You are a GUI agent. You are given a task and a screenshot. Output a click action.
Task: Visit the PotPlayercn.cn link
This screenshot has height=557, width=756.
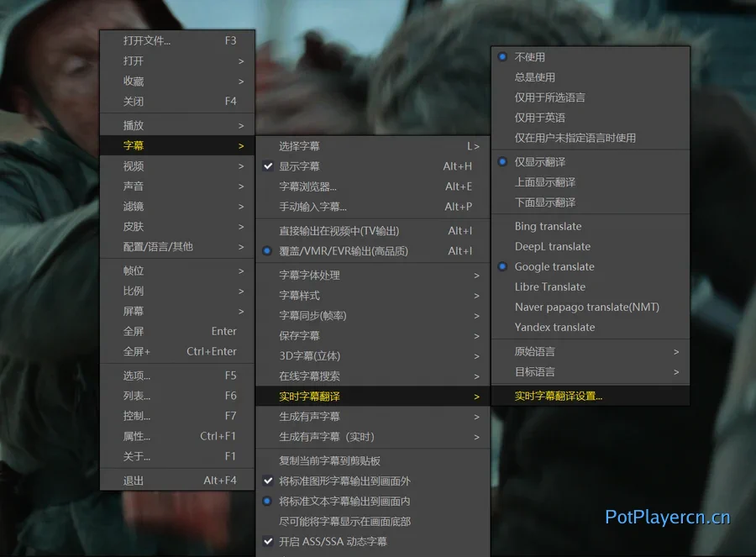(666, 518)
